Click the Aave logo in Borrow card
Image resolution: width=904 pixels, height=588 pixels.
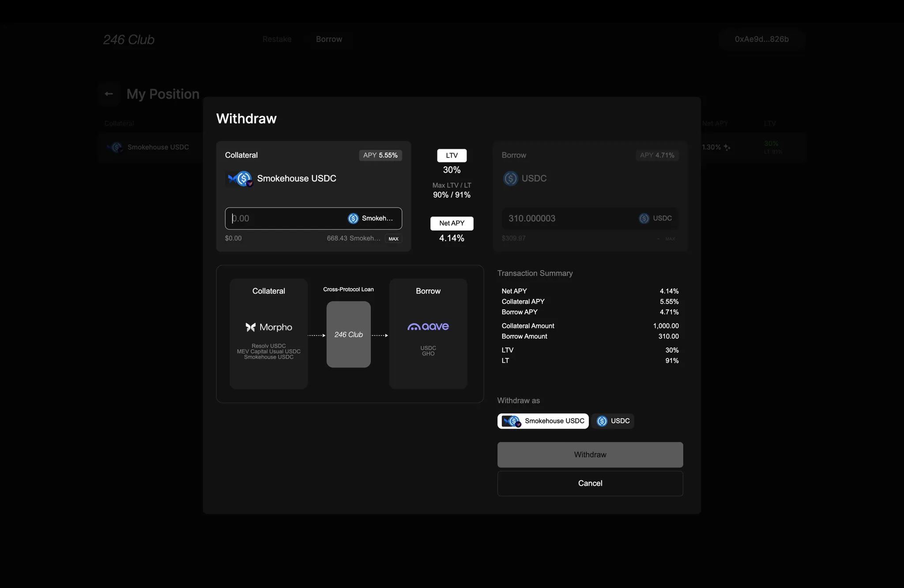coord(428,327)
